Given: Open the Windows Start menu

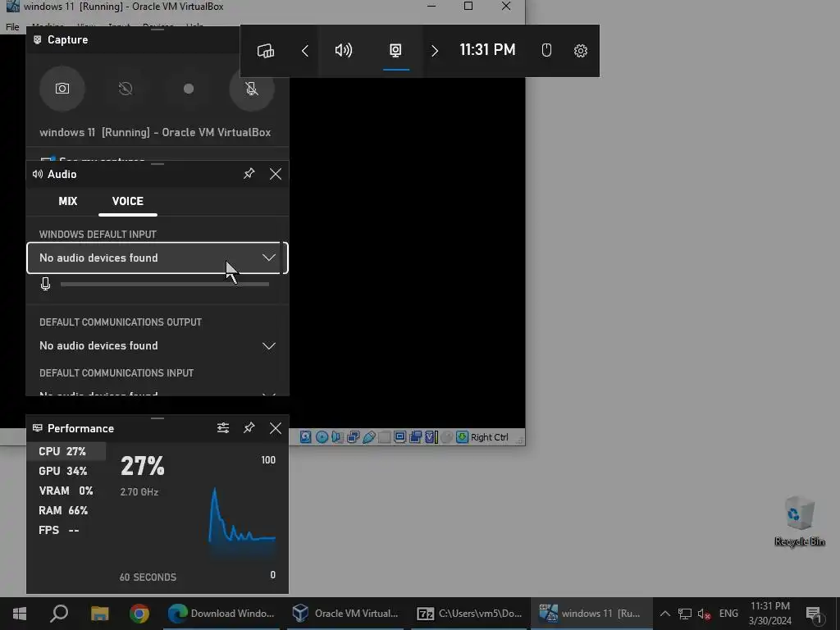Looking at the screenshot, I should point(20,614).
